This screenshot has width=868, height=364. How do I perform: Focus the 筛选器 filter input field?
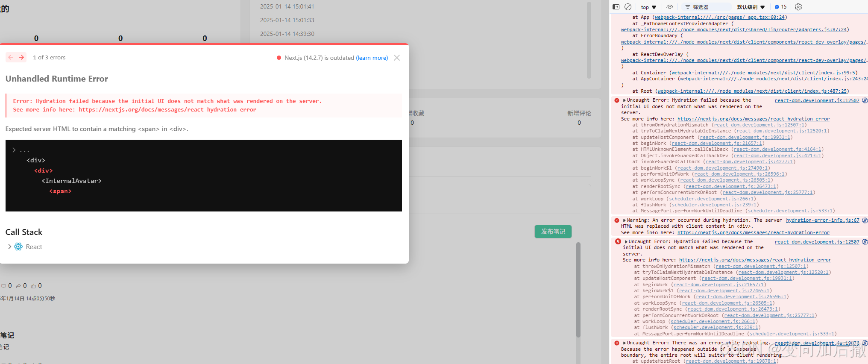coord(706,7)
